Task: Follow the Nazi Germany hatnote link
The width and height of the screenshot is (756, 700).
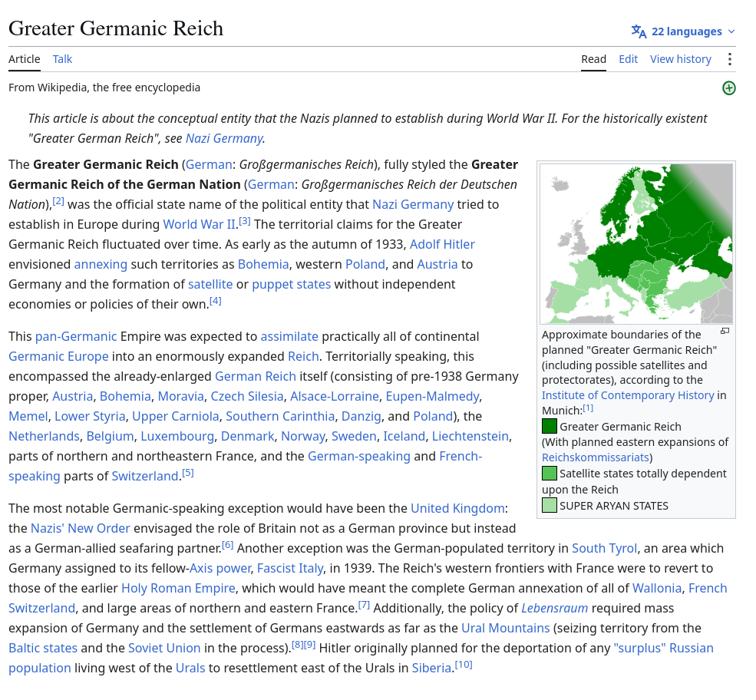Action: (224, 138)
